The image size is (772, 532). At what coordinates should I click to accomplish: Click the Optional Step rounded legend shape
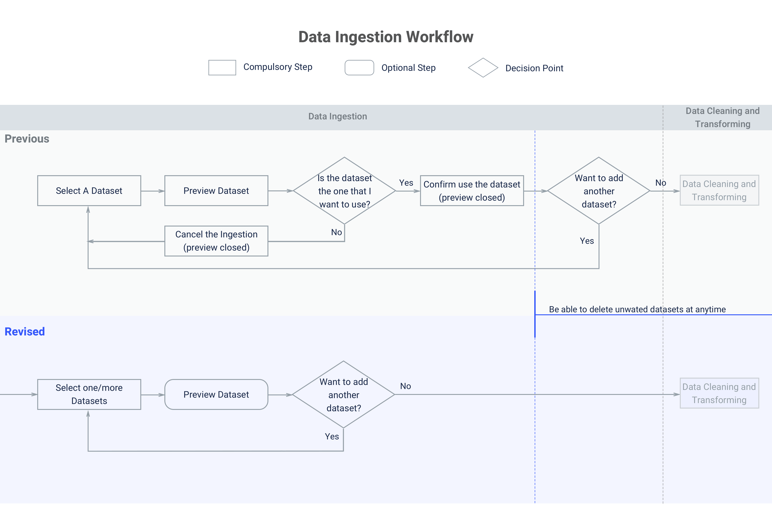(359, 68)
